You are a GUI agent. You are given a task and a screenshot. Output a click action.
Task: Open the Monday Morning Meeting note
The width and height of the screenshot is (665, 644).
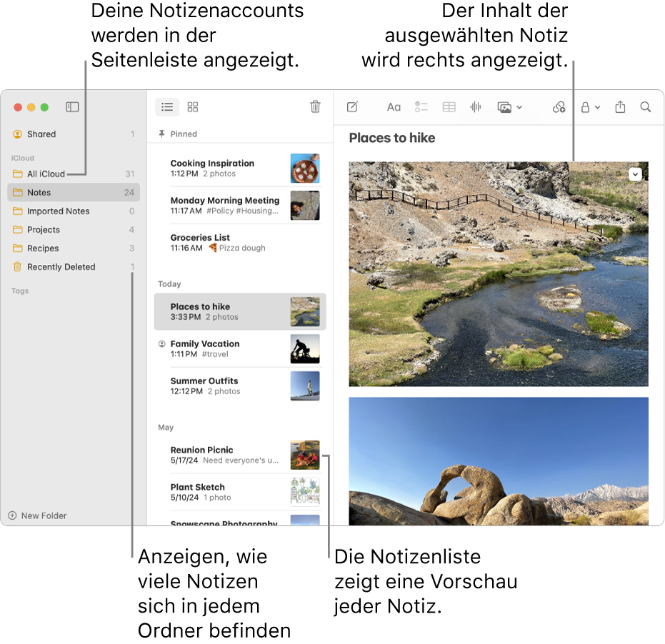click(239, 206)
